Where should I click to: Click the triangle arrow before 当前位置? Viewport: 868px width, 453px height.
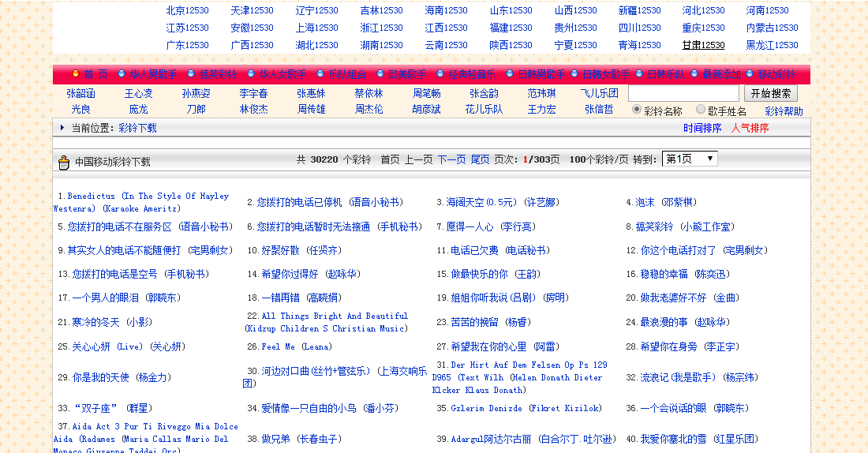pos(62,128)
